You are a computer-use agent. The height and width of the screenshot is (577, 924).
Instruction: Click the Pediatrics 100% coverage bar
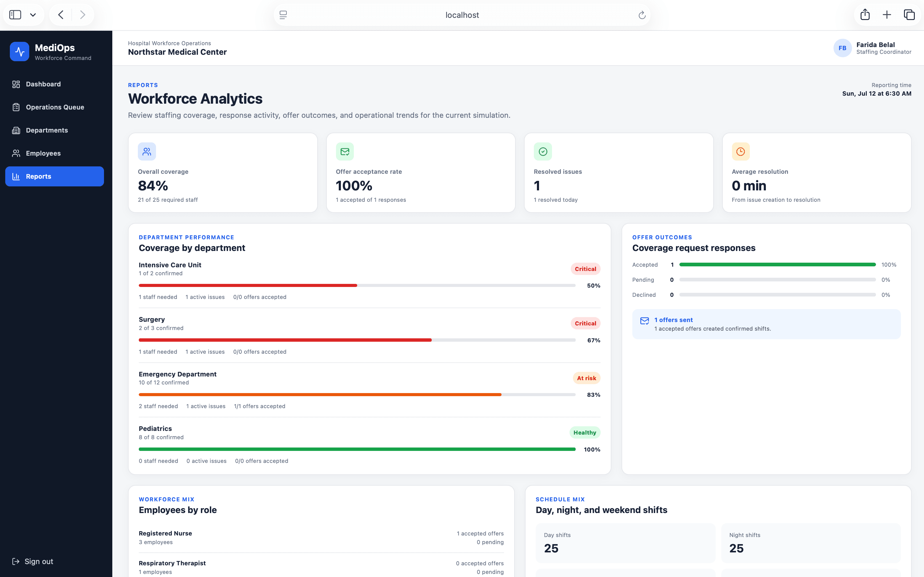click(x=357, y=449)
